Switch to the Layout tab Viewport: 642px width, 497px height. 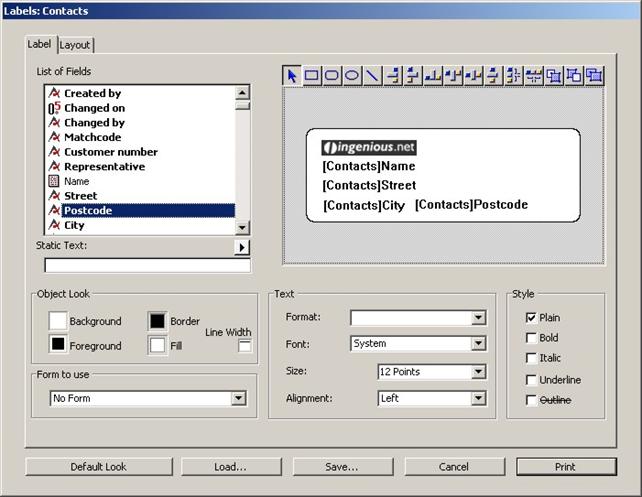click(x=75, y=45)
